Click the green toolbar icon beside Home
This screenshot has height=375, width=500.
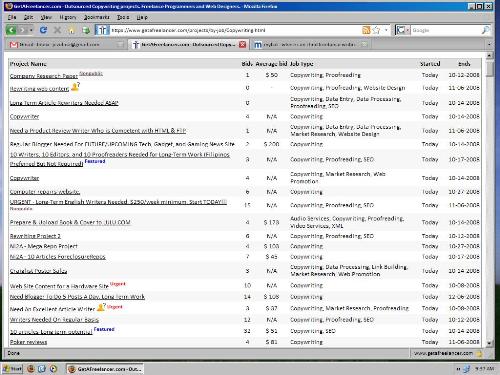point(86,30)
